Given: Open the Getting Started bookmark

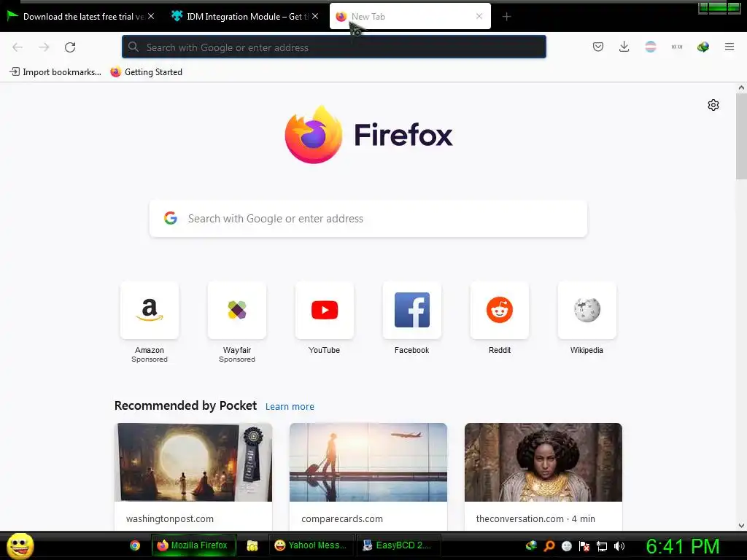Looking at the screenshot, I should pyautogui.click(x=146, y=72).
